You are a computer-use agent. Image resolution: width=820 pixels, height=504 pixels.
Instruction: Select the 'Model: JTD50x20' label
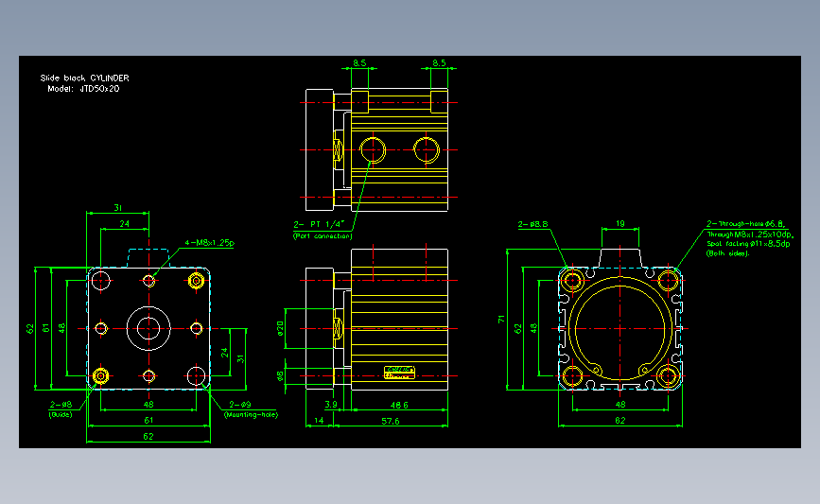pos(83,89)
